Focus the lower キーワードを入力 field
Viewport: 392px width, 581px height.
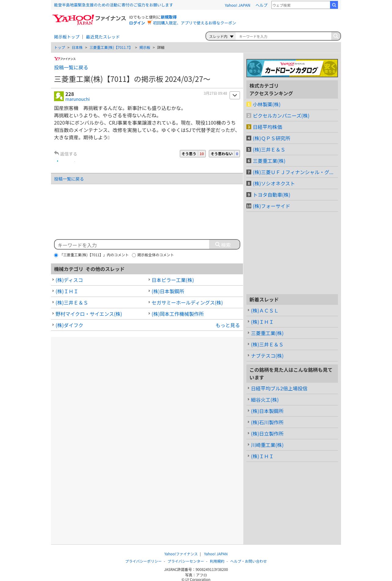pyautogui.click(x=132, y=245)
